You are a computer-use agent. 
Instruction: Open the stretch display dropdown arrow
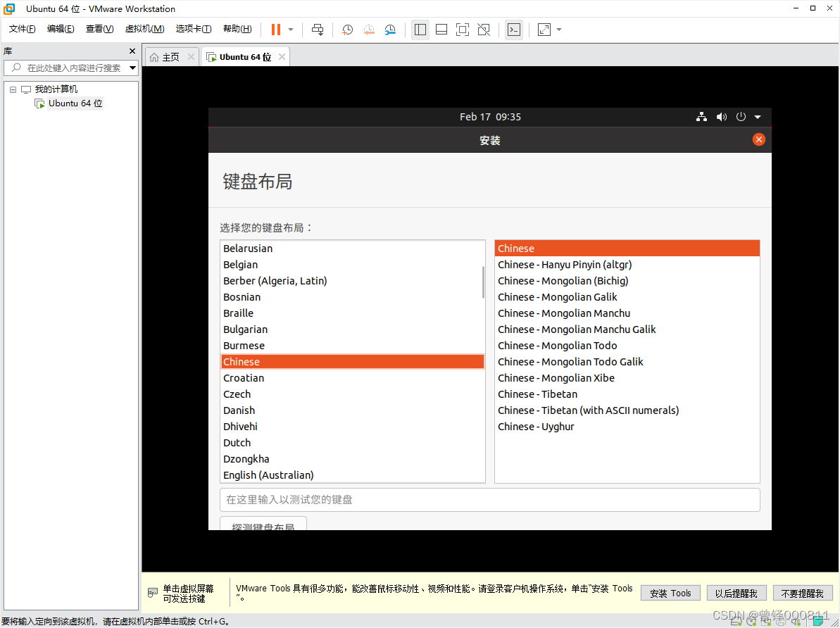click(x=559, y=30)
